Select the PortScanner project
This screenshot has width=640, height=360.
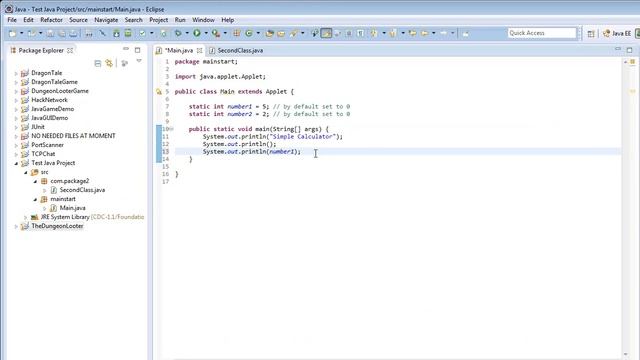(x=47, y=145)
